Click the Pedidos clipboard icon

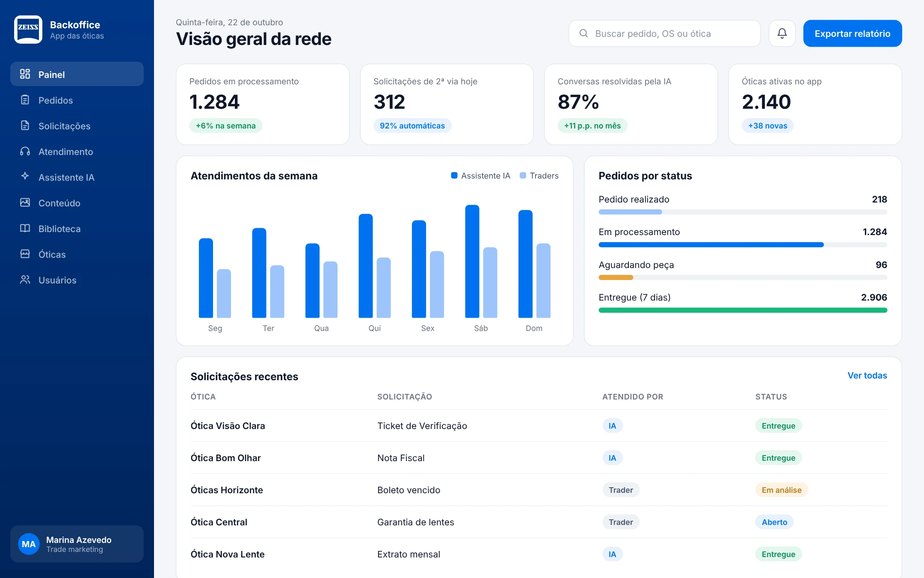[25, 100]
